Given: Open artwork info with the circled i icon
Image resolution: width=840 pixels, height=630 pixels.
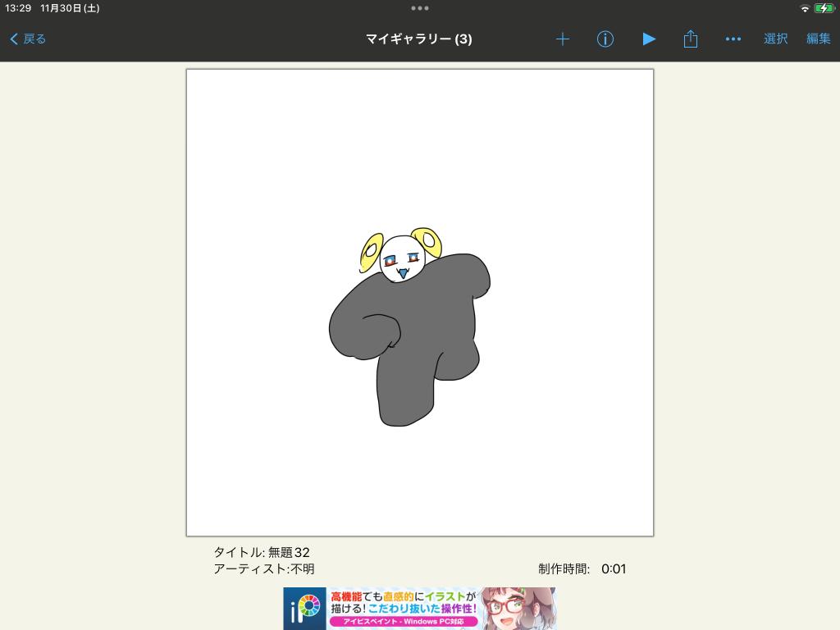Looking at the screenshot, I should 605,39.
